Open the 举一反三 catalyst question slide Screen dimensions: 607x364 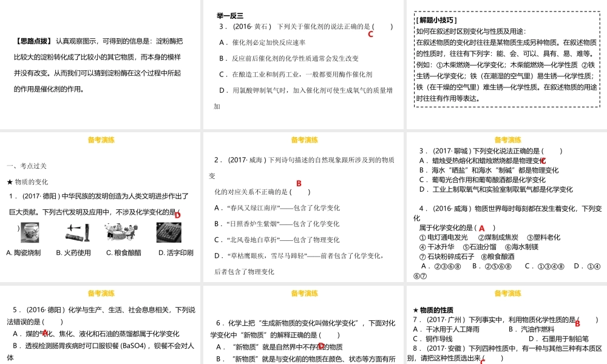304,64
